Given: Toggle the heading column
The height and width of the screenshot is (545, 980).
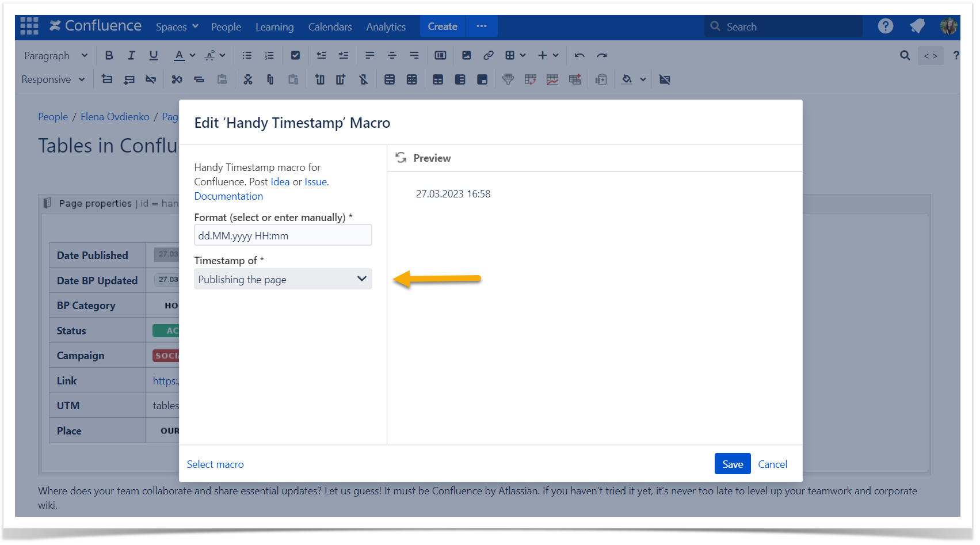Looking at the screenshot, I should 460,79.
